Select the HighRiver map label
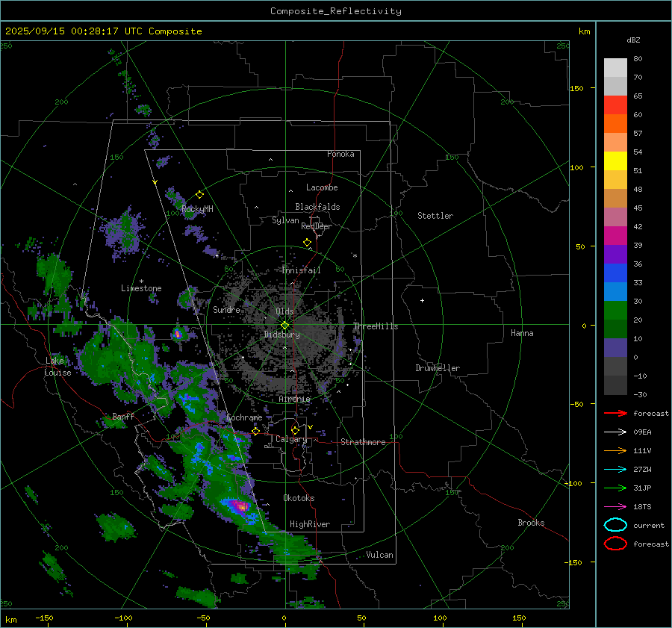 310,524
